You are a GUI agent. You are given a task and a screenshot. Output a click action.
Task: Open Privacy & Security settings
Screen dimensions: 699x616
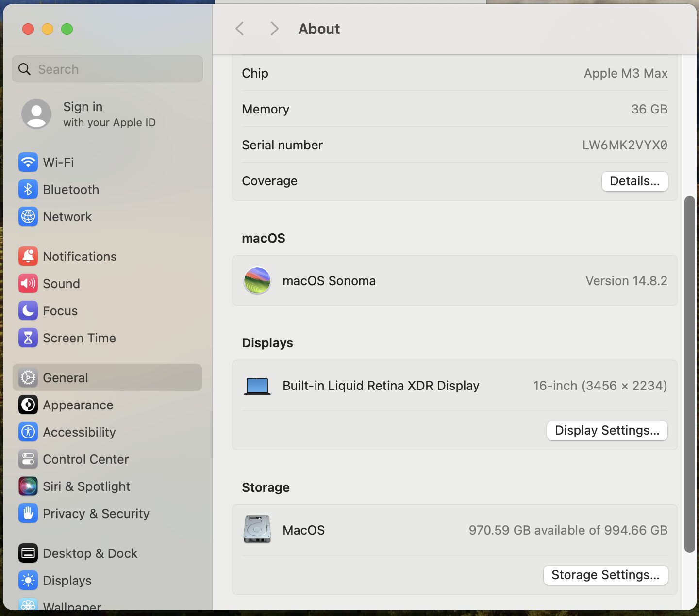(96, 514)
